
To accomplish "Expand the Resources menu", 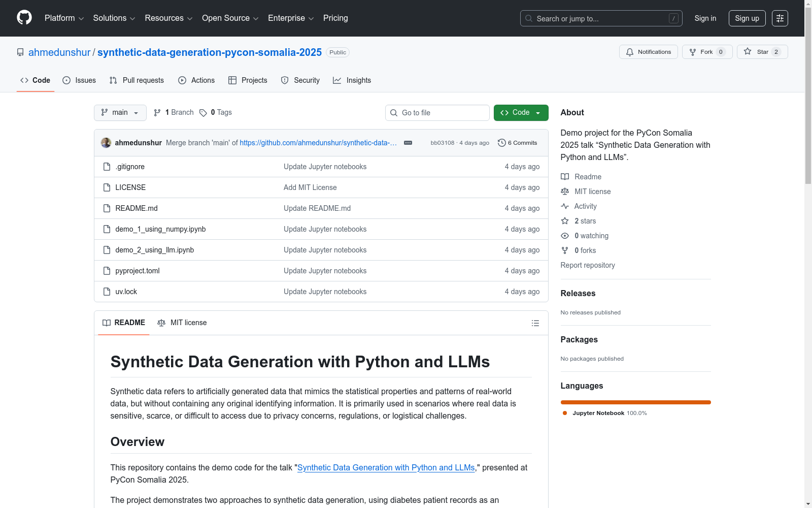I will click(x=168, y=18).
